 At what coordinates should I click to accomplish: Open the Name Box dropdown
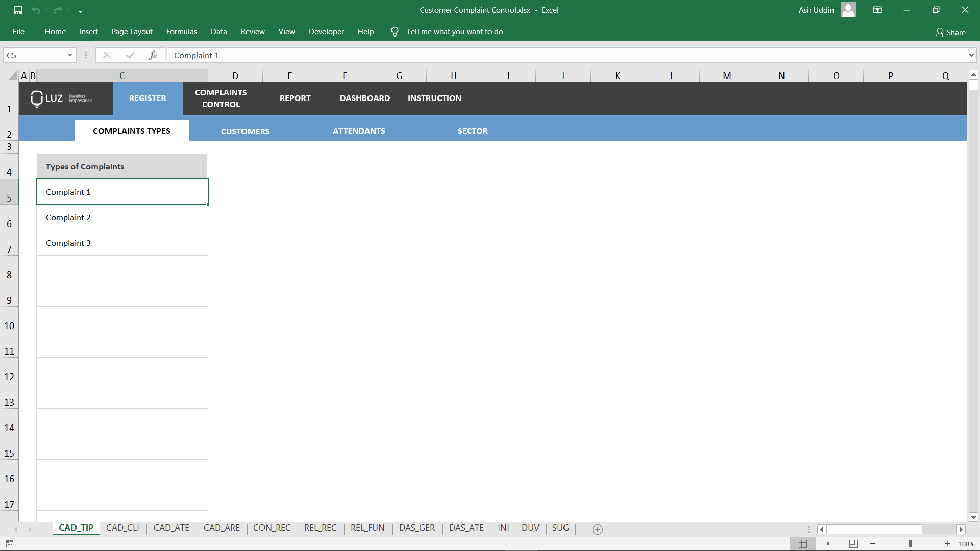pos(70,55)
